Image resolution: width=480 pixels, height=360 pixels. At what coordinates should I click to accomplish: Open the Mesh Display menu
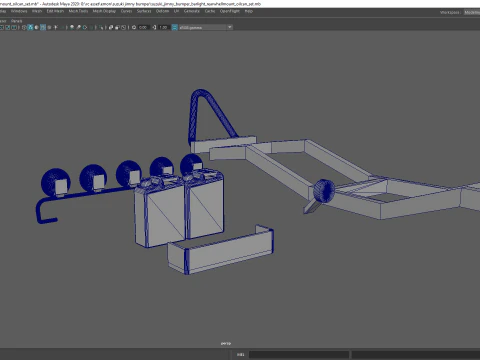pyautogui.click(x=104, y=11)
